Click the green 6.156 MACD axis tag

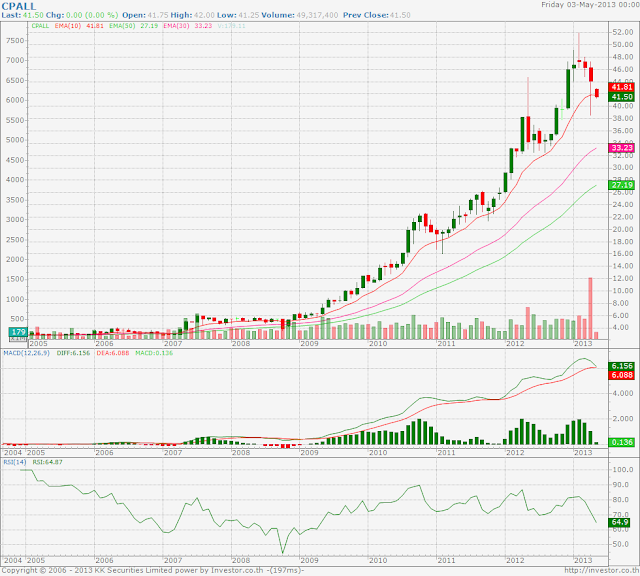[x=621, y=366]
